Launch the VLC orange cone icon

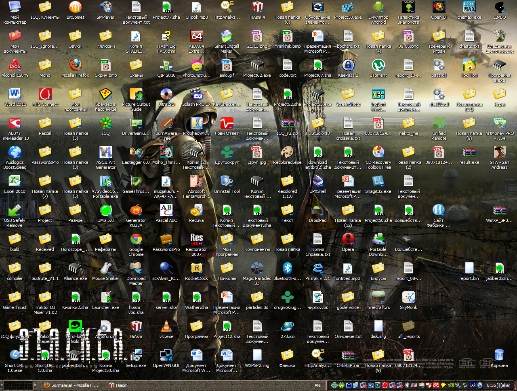166,326
